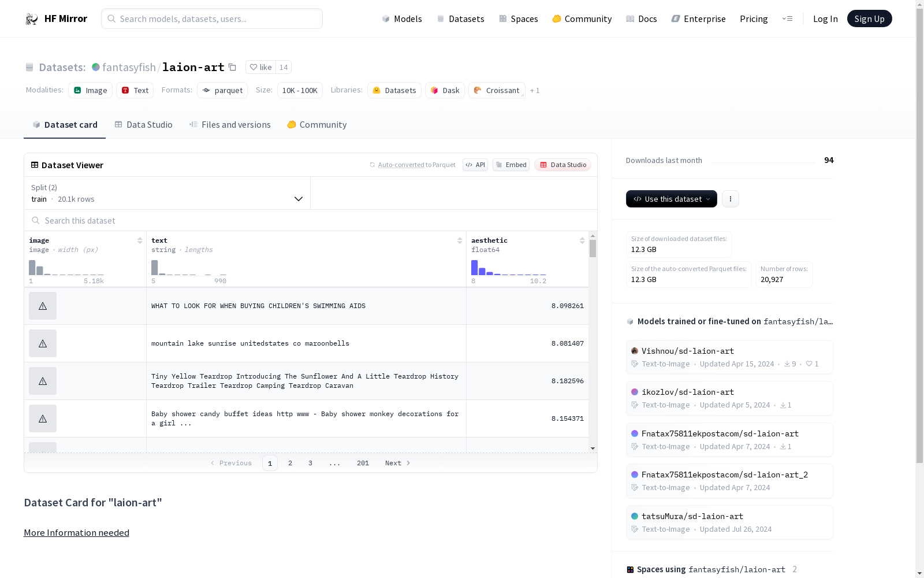
Task: Click the aesthetic histogram first bar
Action: pos(475,268)
